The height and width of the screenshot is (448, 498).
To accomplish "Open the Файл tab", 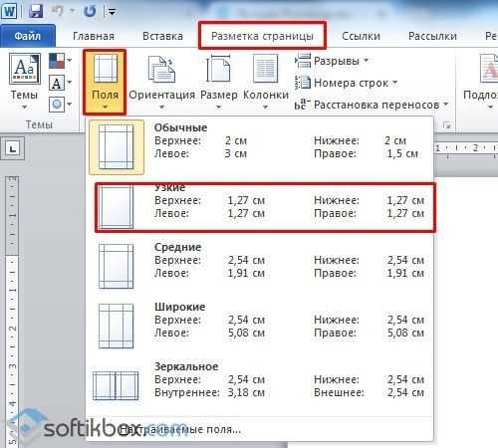I will tap(28, 36).
